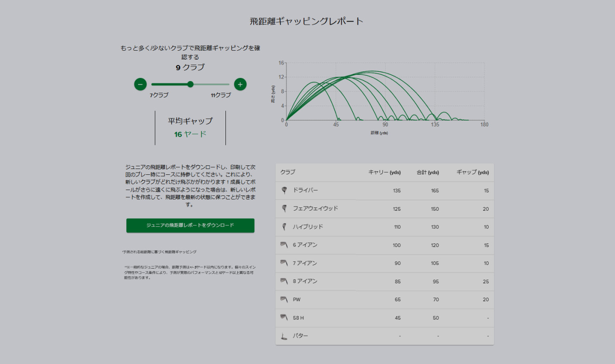The width and height of the screenshot is (615, 364).
Task: Click the fairway wood club icon
Action: (283, 208)
